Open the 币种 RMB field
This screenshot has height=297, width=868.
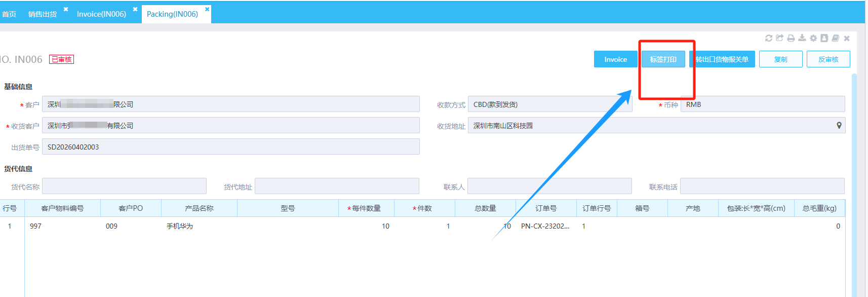click(763, 104)
